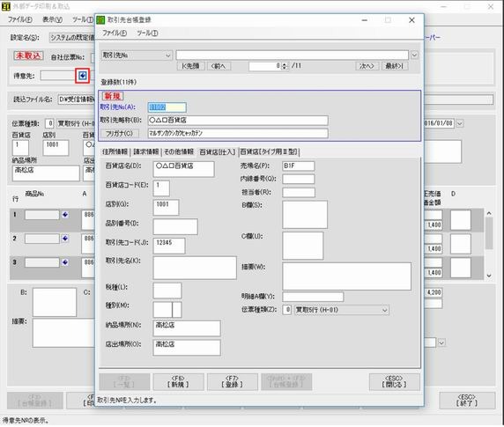Click the 得意先 lookup arrow icon in background window
This screenshot has width=504, height=427.
[83, 76]
